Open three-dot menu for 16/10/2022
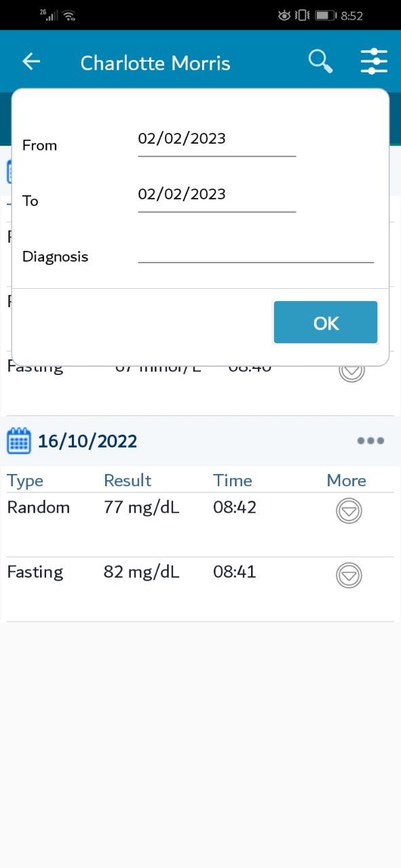Image resolution: width=401 pixels, height=868 pixels. coord(370,441)
